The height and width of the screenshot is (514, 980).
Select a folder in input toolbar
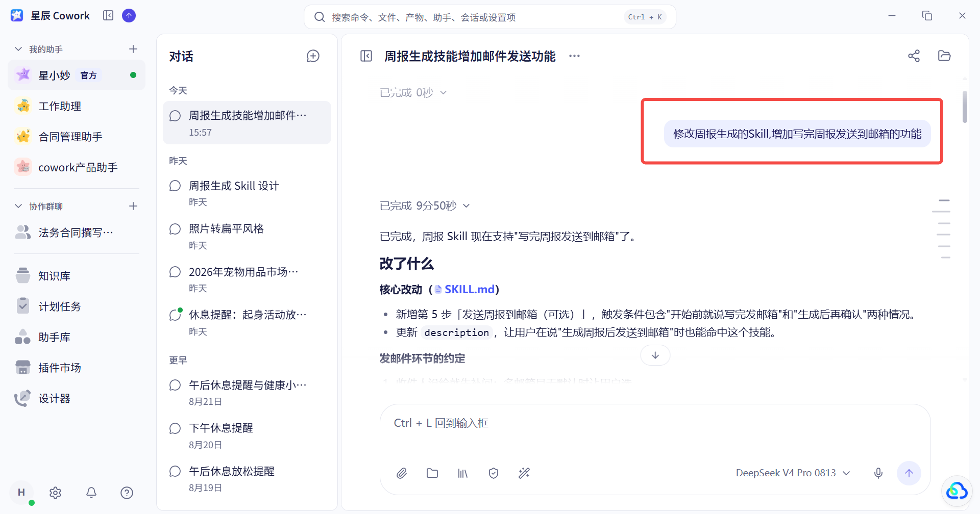tap(432, 473)
